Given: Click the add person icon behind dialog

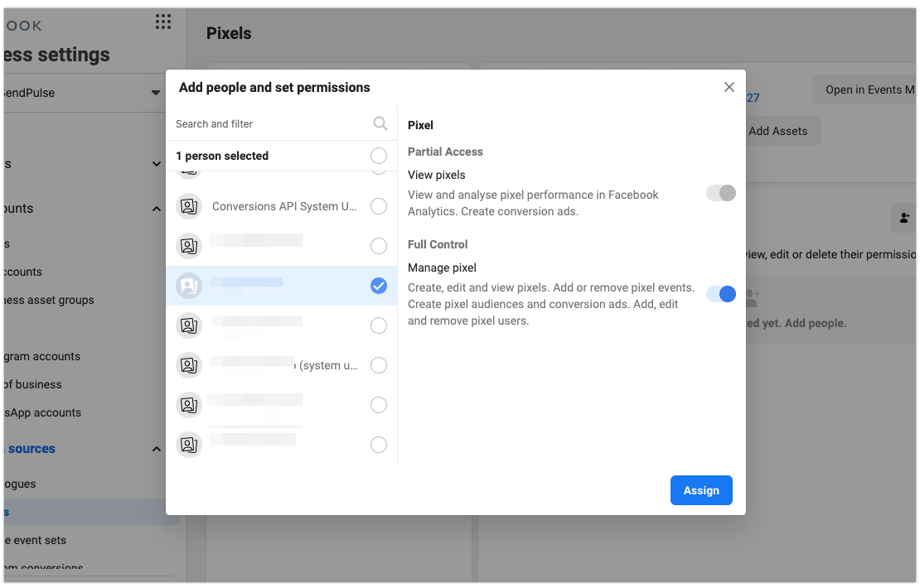Looking at the screenshot, I should [x=902, y=218].
